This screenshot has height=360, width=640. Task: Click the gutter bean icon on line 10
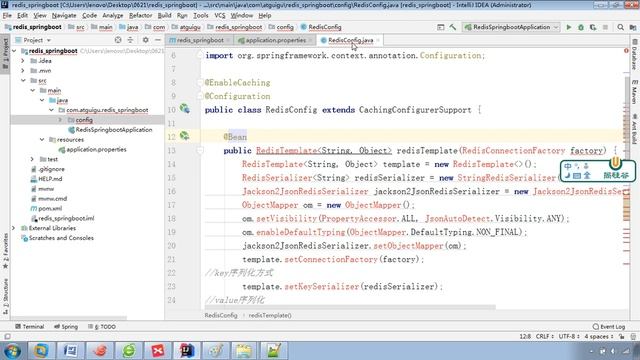click(x=184, y=109)
